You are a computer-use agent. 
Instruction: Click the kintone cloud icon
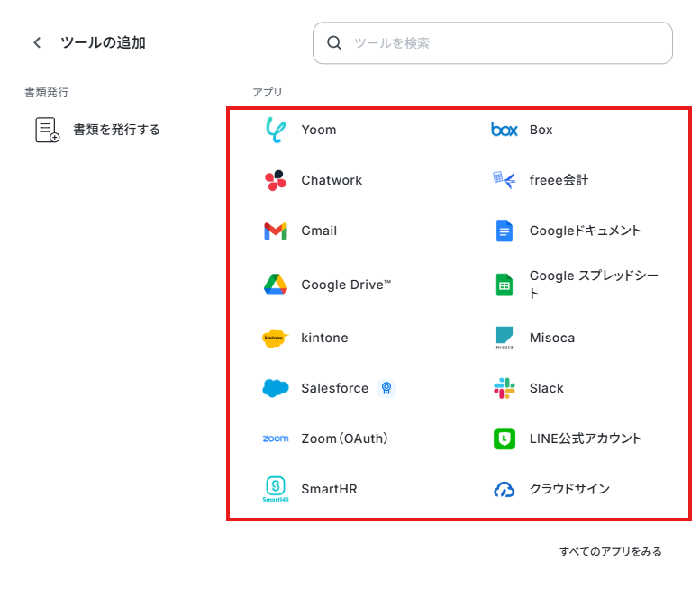pyautogui.click(x=275, y=338)
